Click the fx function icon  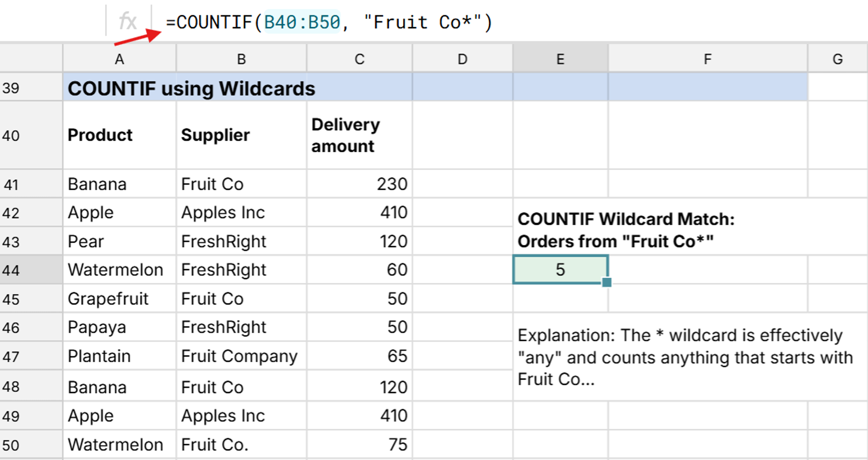point(127,21)
